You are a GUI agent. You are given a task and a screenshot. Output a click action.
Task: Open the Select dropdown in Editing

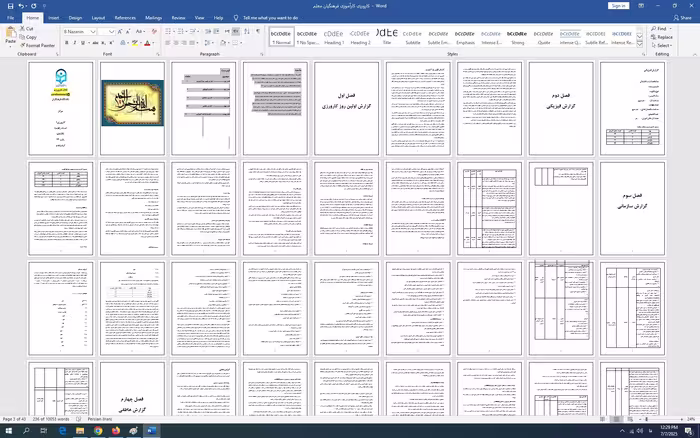(662, 46)
